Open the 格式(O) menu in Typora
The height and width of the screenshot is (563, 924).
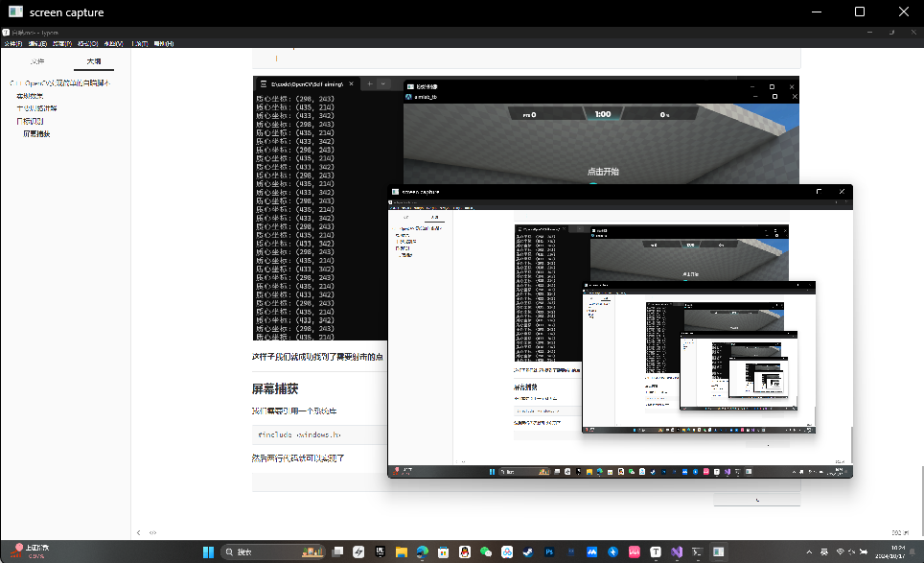[x=87, y=44]
